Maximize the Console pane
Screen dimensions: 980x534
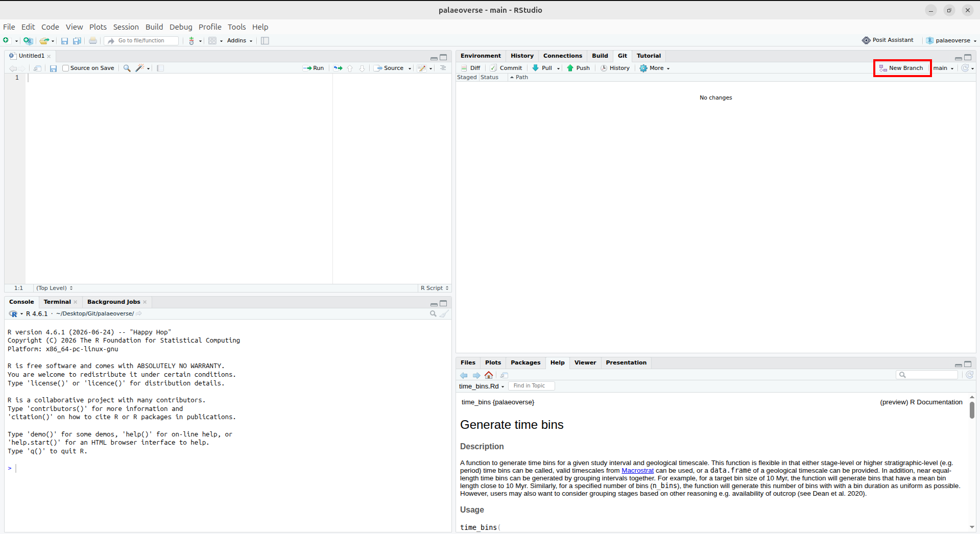(443, 303)
